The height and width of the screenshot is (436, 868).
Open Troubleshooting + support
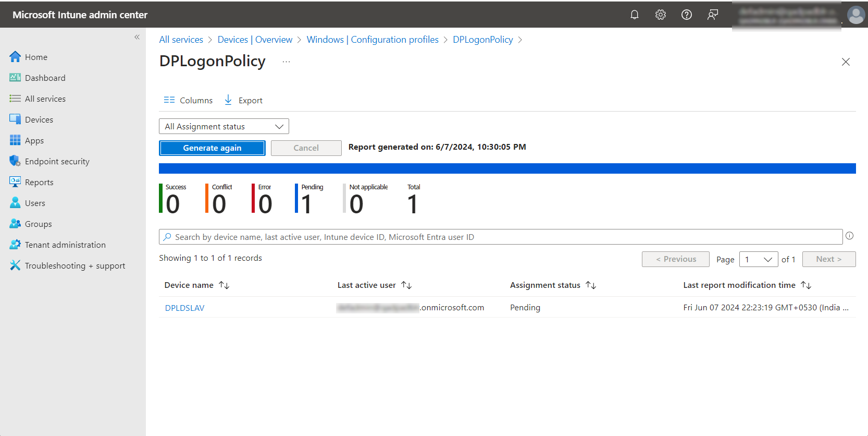coord(75,266)
